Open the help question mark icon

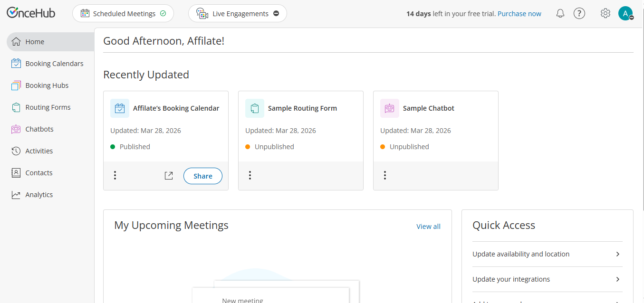click(579, 13)
